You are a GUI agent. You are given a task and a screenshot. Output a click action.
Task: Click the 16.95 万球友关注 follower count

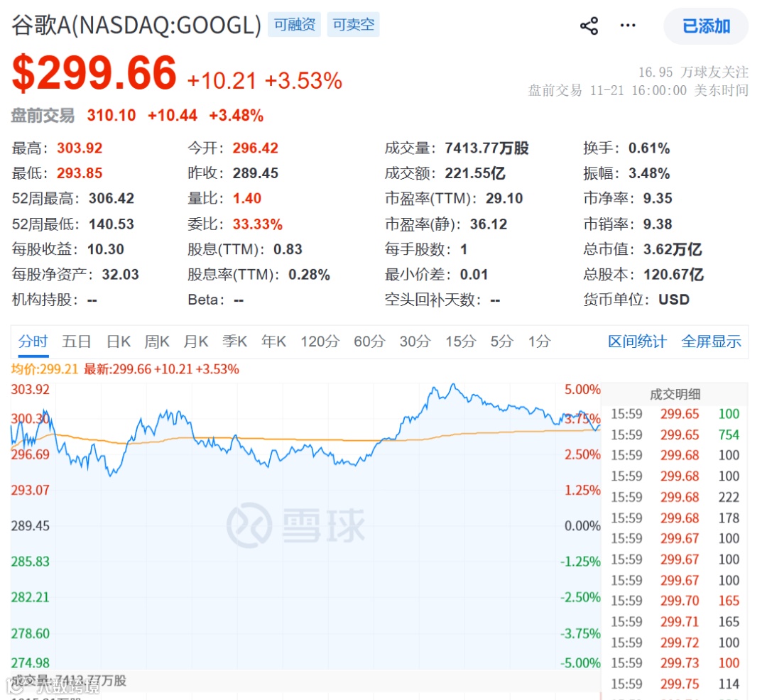[693, 72]
